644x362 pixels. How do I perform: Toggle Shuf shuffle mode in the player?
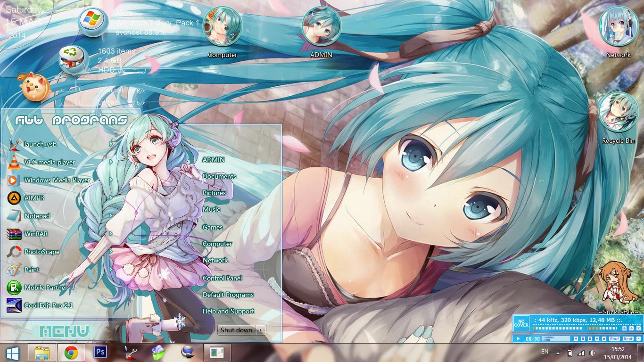[x=614, y=339]
